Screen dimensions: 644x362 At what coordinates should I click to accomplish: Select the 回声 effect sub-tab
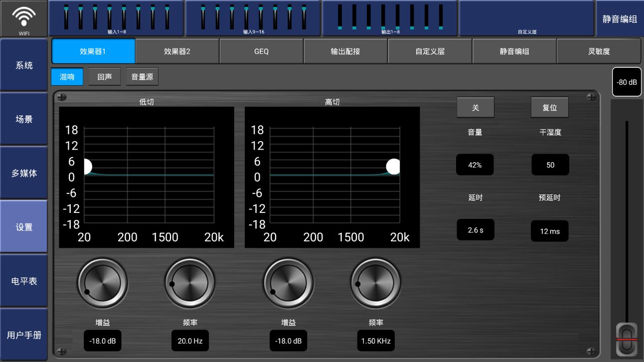pos(105,77)
